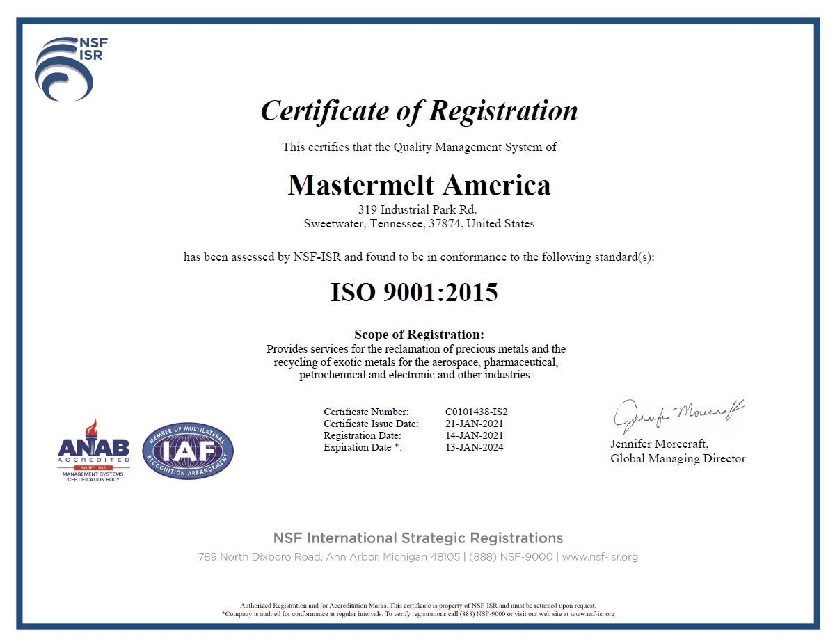Select certificate number C0101438-IS2
Screen dimensions: 835x644
tap(477, 412)
